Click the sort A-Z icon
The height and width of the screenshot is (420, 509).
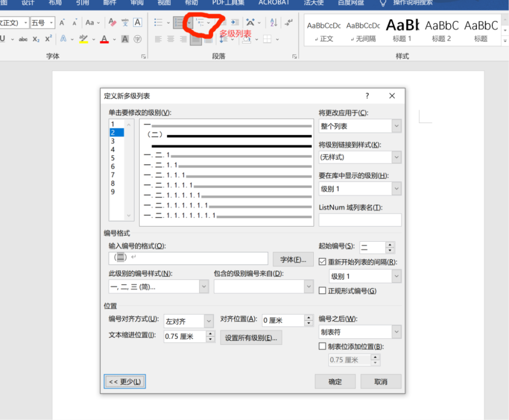(274, 22)
